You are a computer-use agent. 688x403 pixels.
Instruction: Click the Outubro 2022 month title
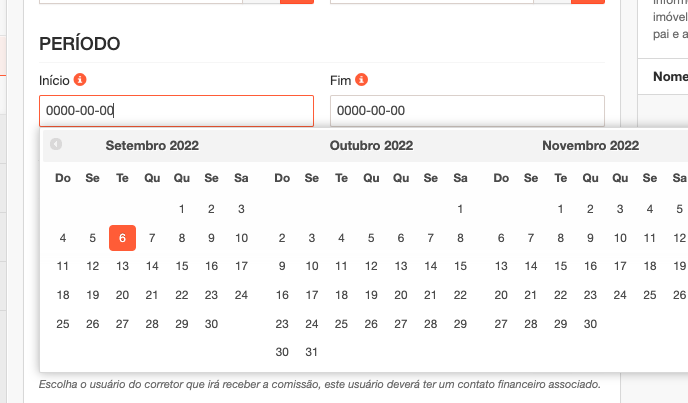371,146
